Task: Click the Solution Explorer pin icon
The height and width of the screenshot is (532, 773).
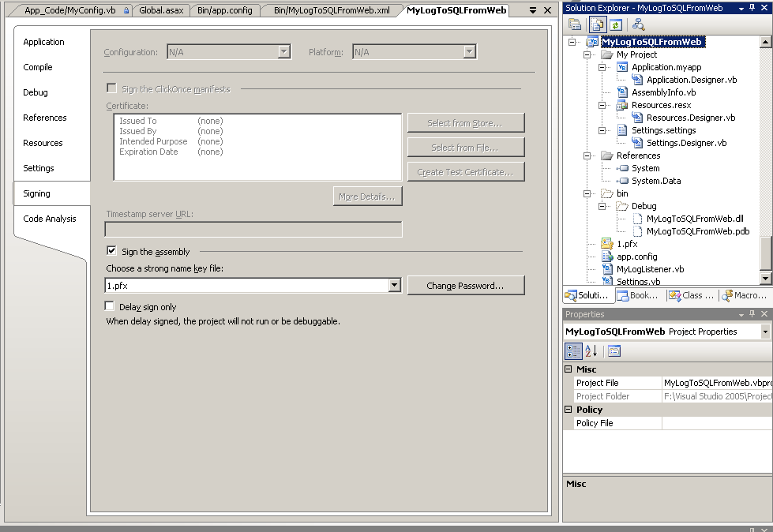Action: (x=752, y=8)
